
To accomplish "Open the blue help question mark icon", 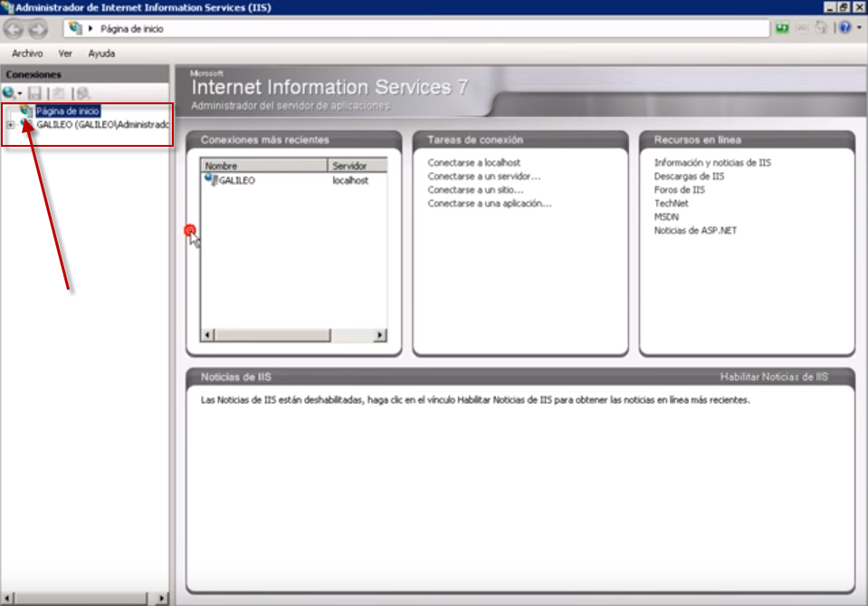I will pyautogui.click(x=844, y=28).
